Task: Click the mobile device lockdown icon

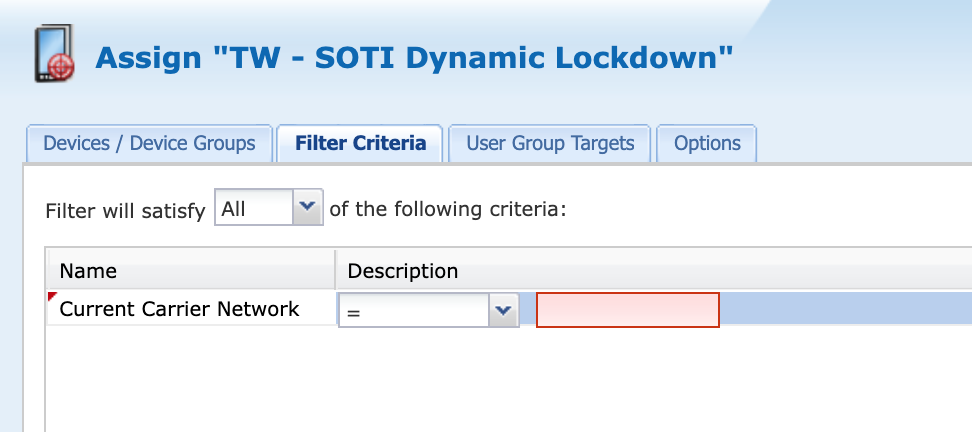Action: pyautogui.click(x=55, y=54)
